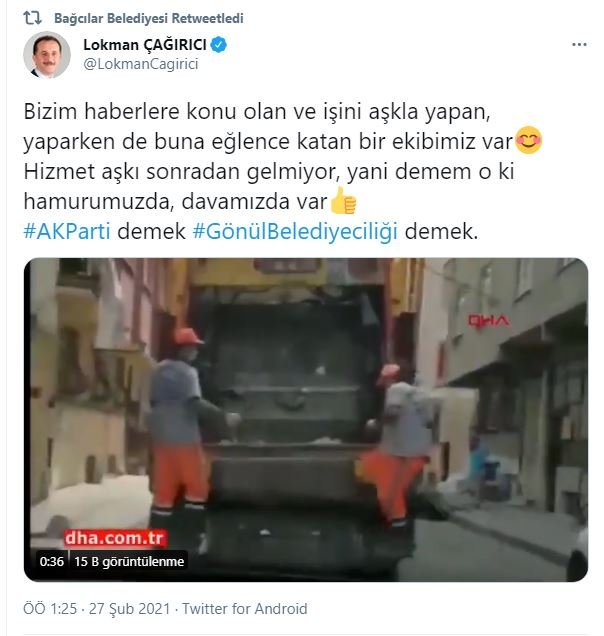
Task: Click the thumbs up emoji in tweet
Action: coord(343,200)
